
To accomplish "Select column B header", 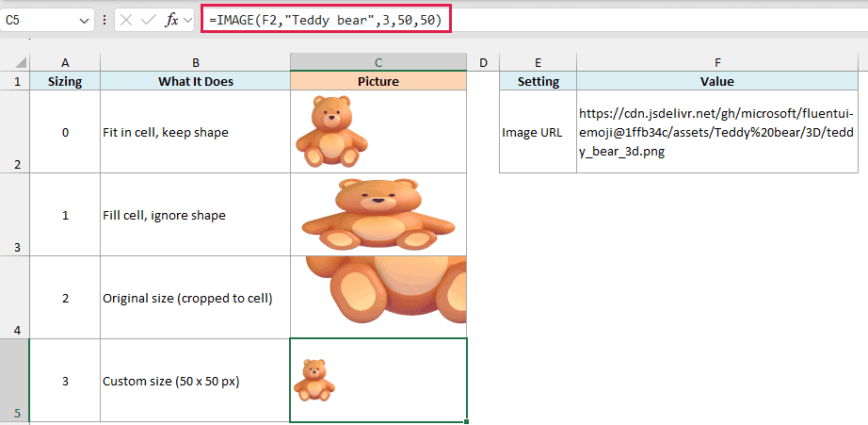I will pyautogui.click(x=196, y=62).
